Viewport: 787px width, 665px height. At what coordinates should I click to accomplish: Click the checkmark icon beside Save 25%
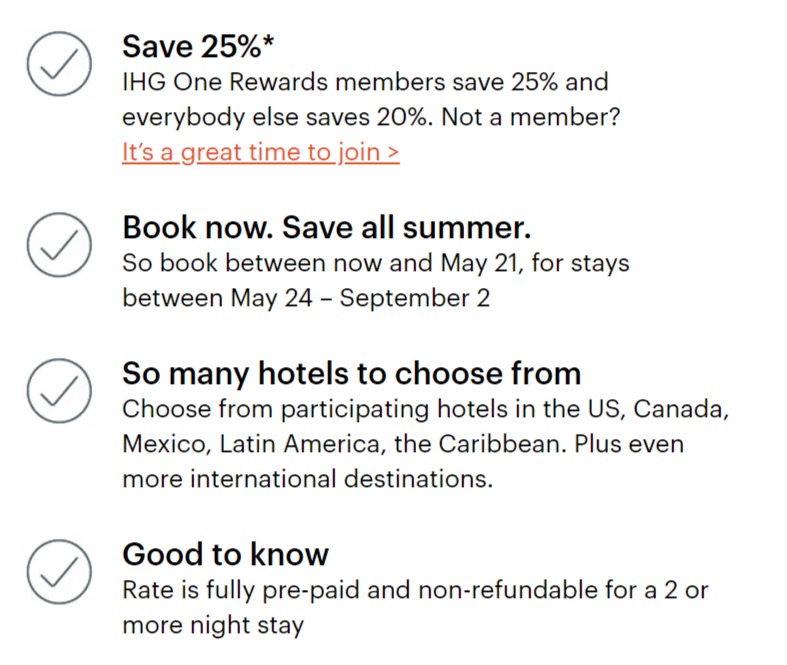point(59,63)
